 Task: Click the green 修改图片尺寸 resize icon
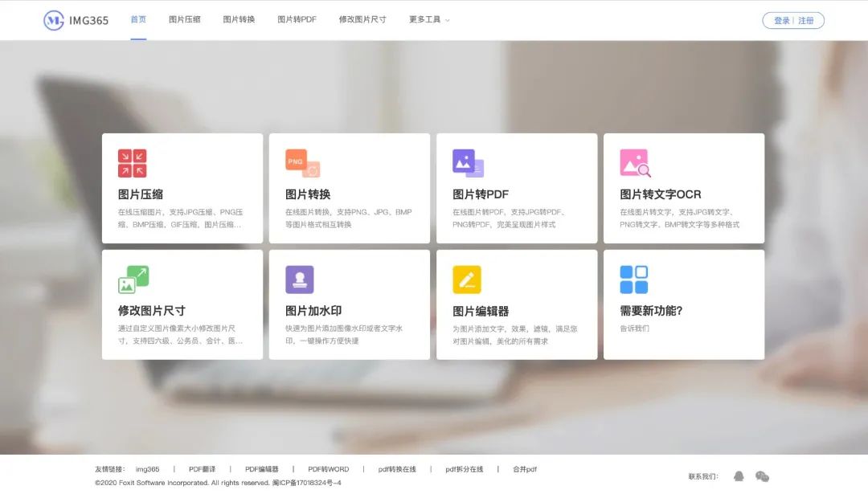[x=133, y=280]
